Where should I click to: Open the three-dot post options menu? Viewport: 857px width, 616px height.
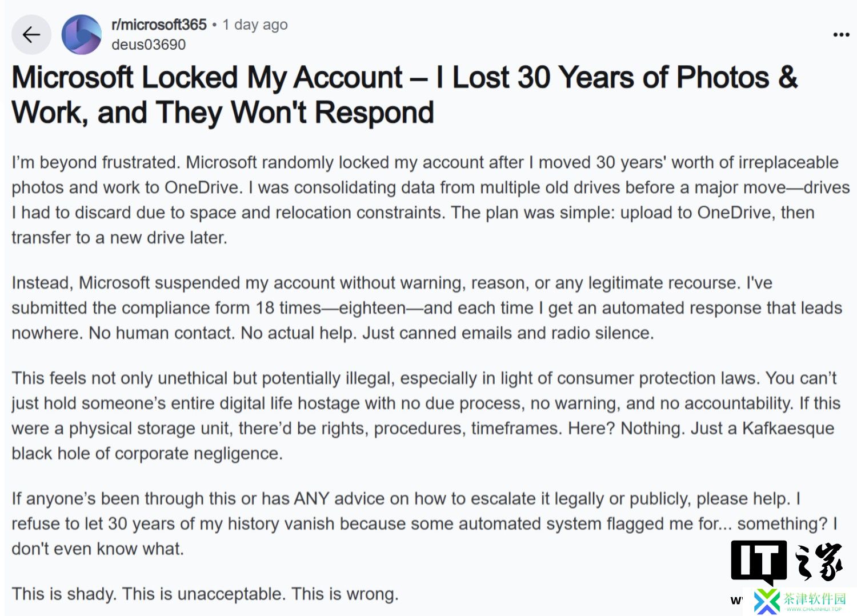(841, 35)
